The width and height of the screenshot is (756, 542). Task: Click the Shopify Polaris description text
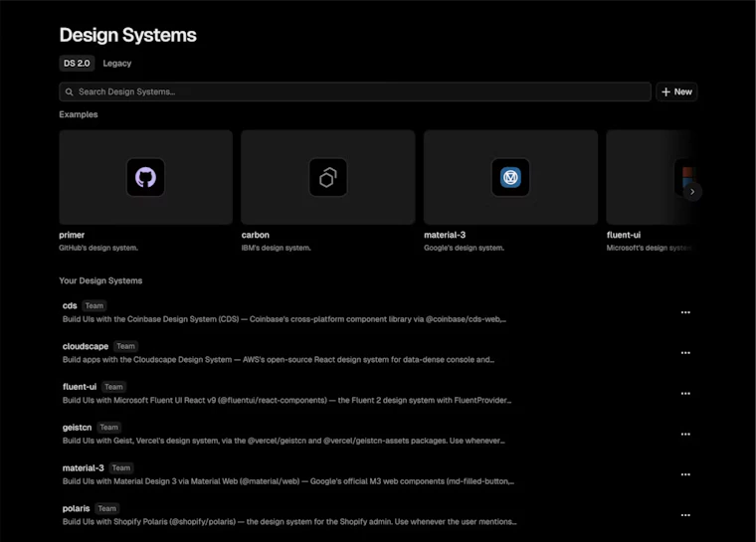tap(289, 522)
